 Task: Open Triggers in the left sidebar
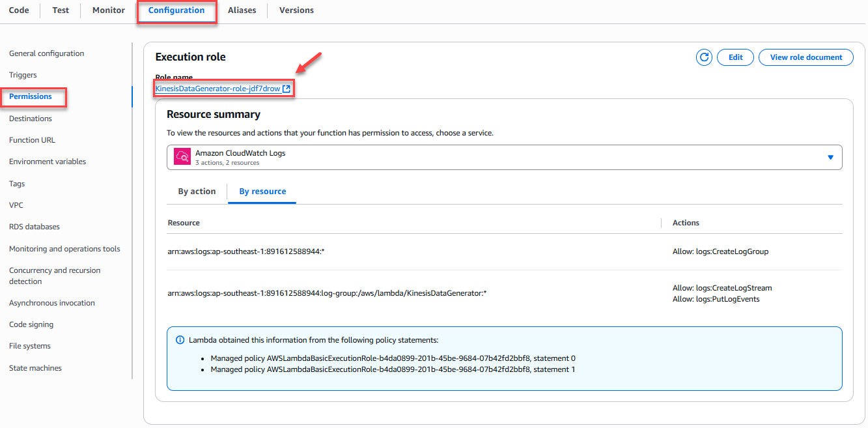(x=23, y=75)
